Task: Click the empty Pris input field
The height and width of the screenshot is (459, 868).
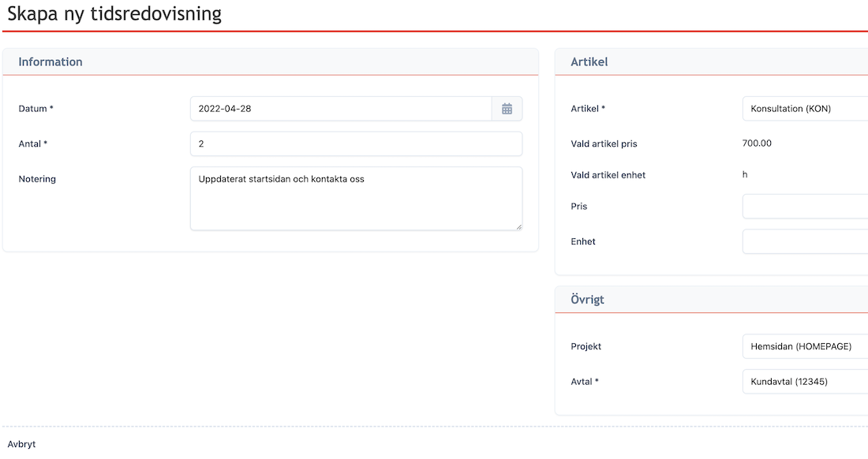Action: point(805,207)
